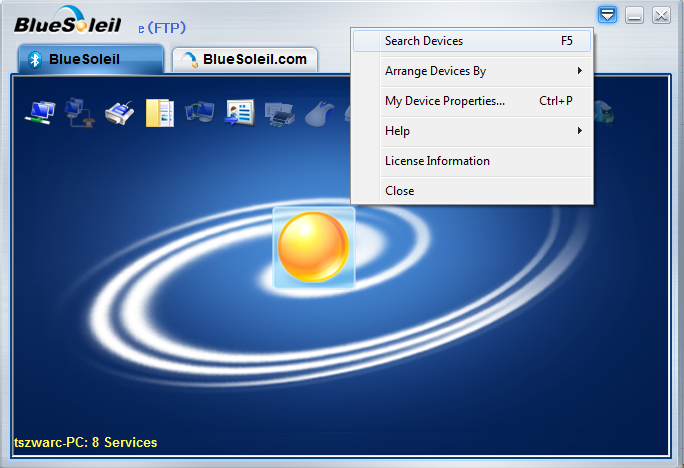Select License Information in the menu
684x468 pixels.
[472, 161]
